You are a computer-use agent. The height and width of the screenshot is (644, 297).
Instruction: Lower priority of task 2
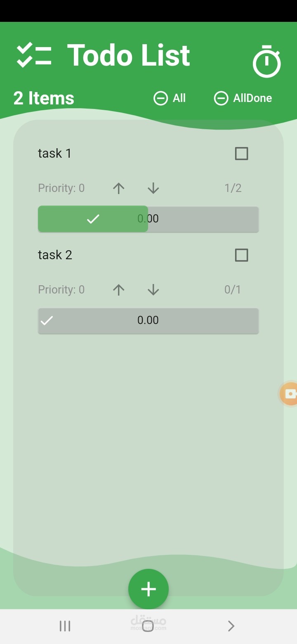153,290
